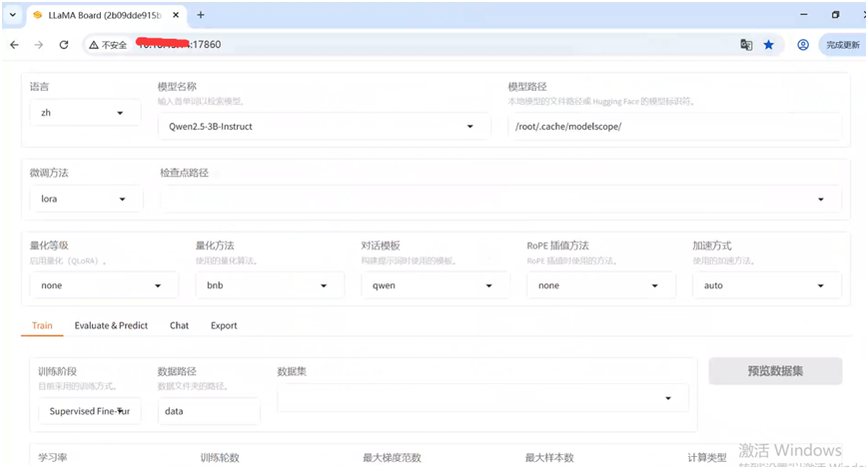Click the LLaMA Board tab favicon
This screenshot has height=469, width=868.
click(x=38, y=15)
